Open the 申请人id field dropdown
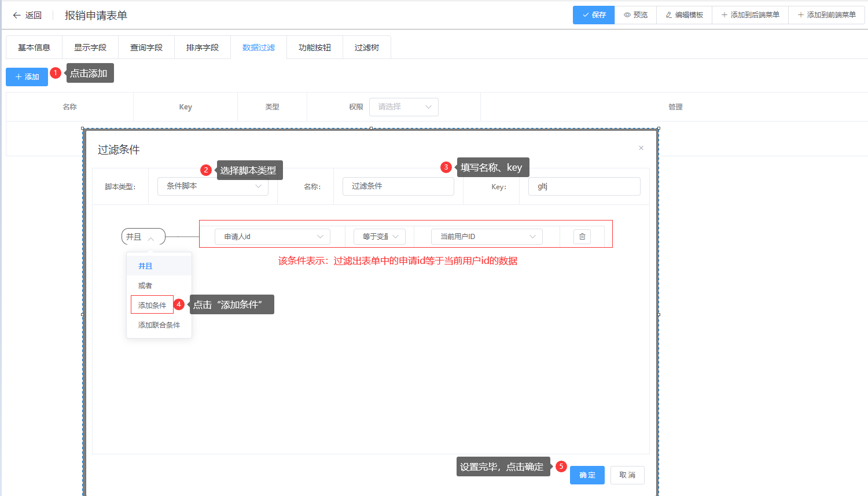 [x=272, y=237]
